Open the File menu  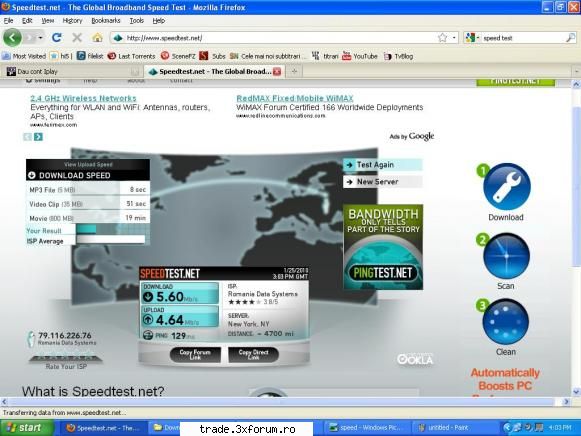tap(8, 21)
